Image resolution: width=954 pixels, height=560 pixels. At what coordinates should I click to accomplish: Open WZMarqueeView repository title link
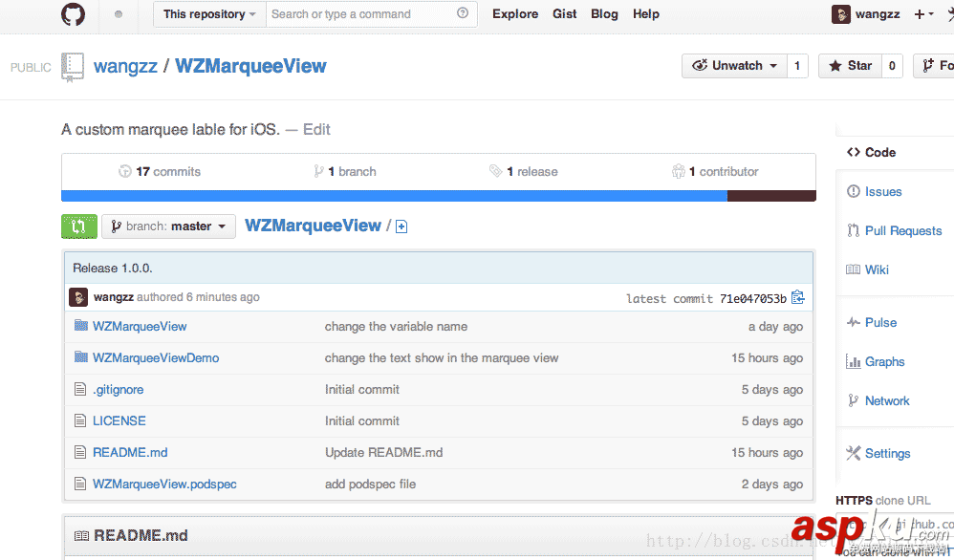click(x=250, y=66)
